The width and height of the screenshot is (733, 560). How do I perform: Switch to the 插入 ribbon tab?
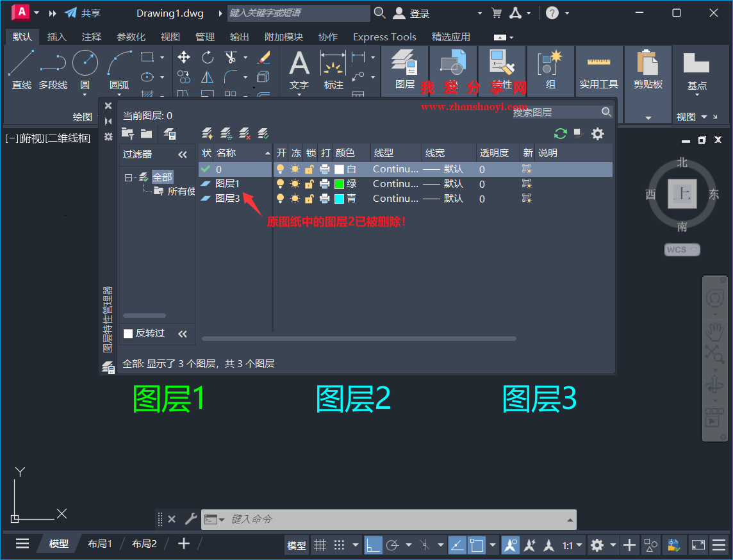click(57, 37)
